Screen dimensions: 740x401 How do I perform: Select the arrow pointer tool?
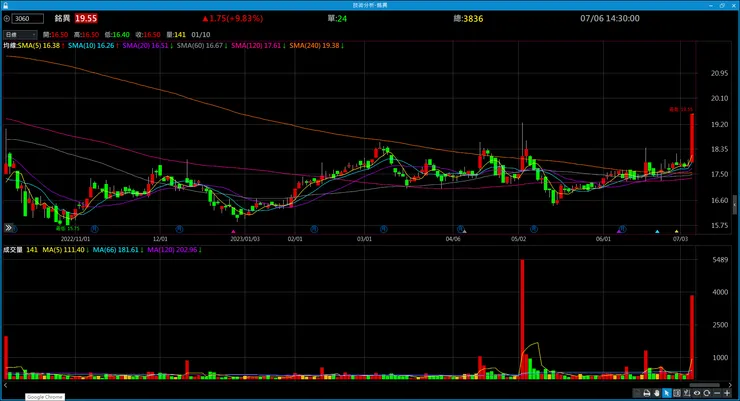[x=666, y=393]
